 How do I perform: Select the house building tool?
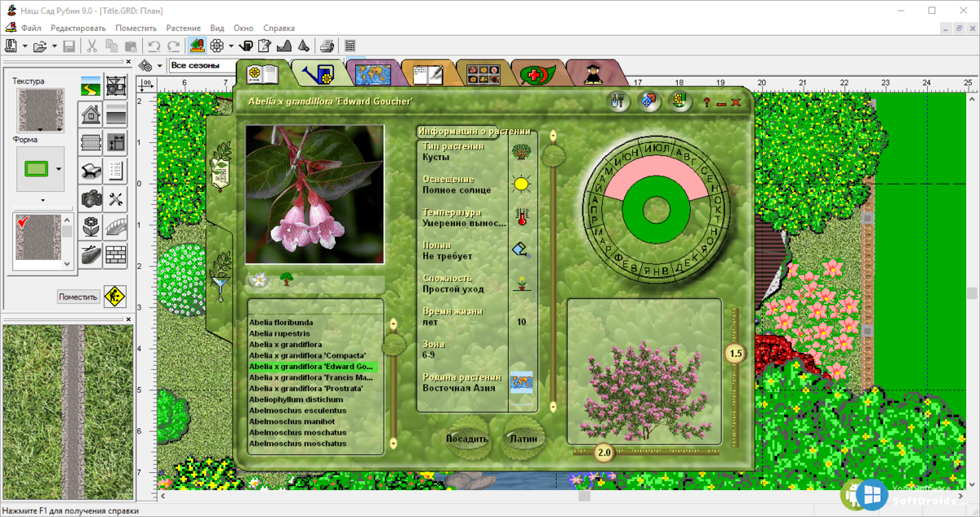(91, 114)
